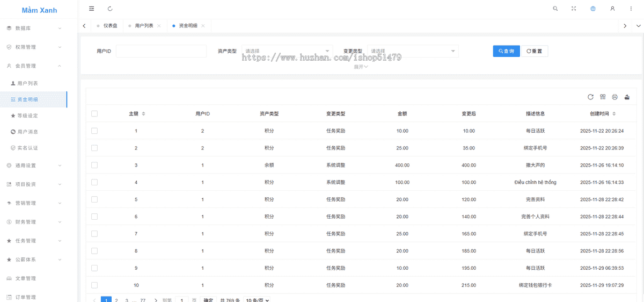Expand the 文章管理 sidebar menu

click(x=33, y=278)
